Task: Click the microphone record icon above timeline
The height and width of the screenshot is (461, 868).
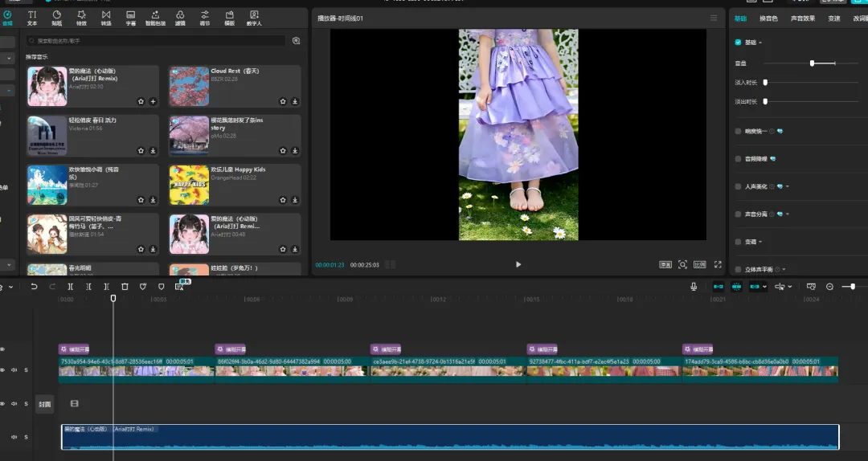Action: [x=694, y=287]
